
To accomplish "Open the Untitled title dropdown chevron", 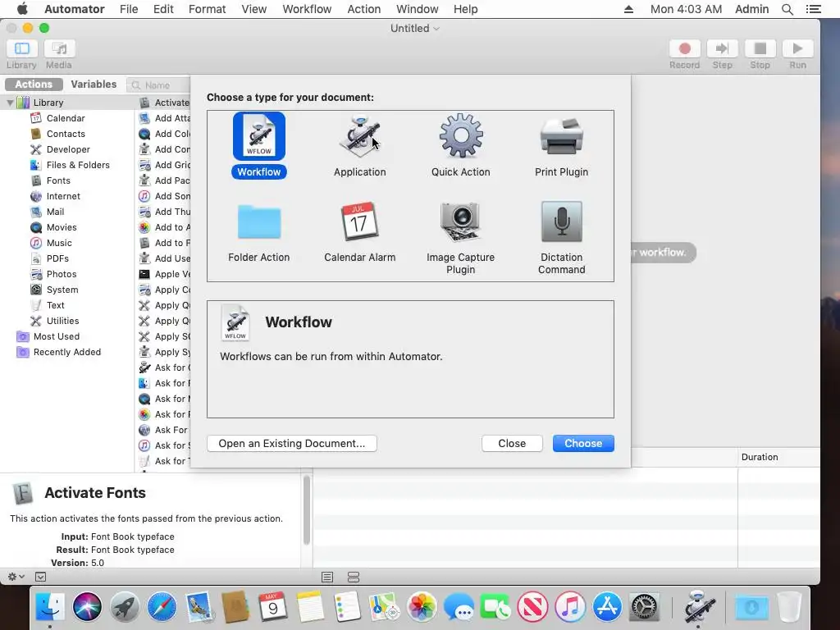I will tap(436, 29).
